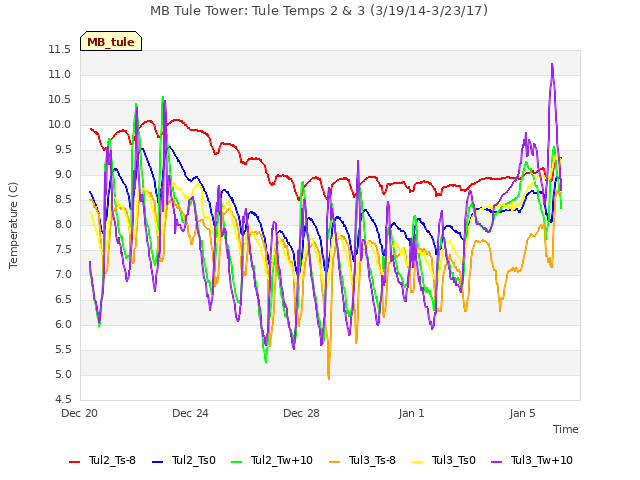Click the purple peak above 11.0 near Jan 6

pos(552,64)
